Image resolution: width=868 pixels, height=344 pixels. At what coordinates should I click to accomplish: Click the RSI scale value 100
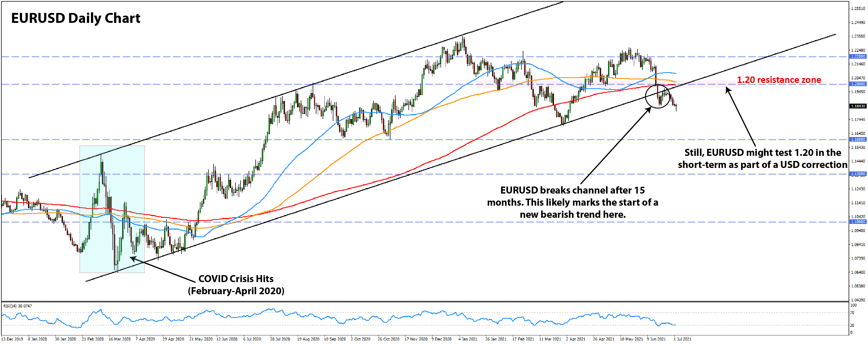tap(853, 305)
